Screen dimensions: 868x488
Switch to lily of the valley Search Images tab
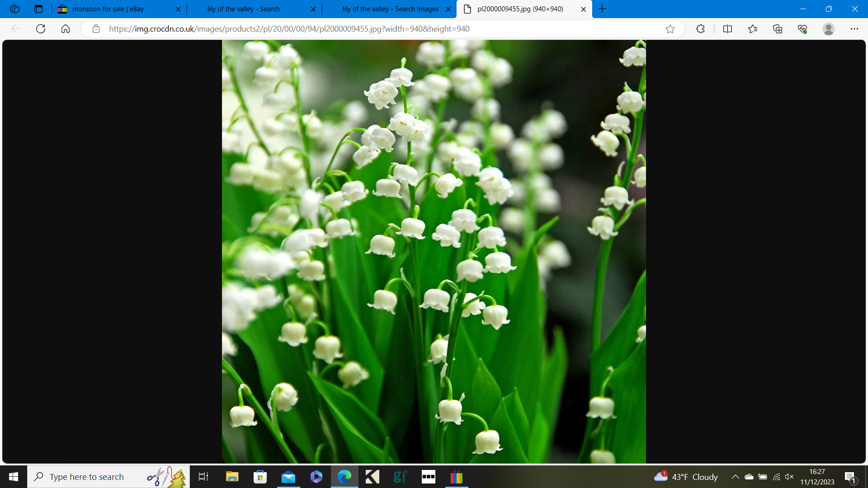[390, 9]
